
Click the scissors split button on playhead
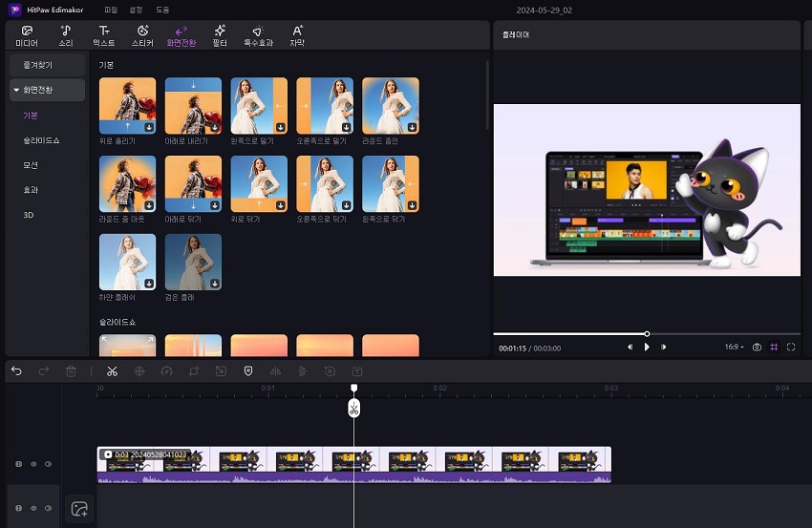coord(353,409)
